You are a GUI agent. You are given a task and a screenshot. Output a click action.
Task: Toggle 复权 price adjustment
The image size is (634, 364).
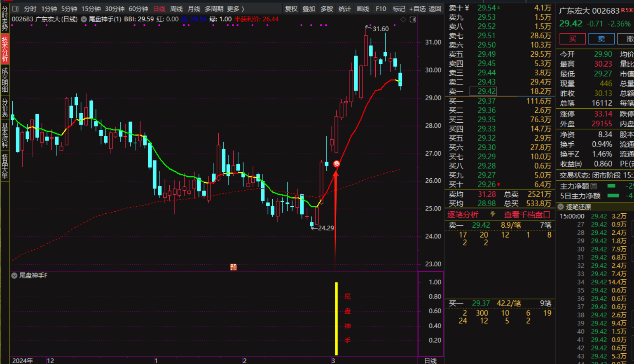click(x=291, y=9)
